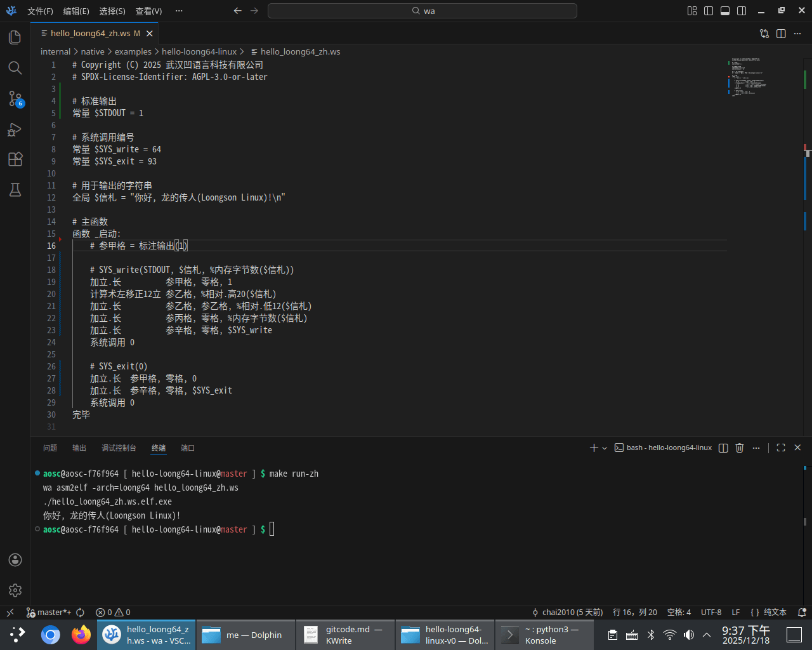
Task: Switch to the 问题 panel tab
Action: click(50, 448)
